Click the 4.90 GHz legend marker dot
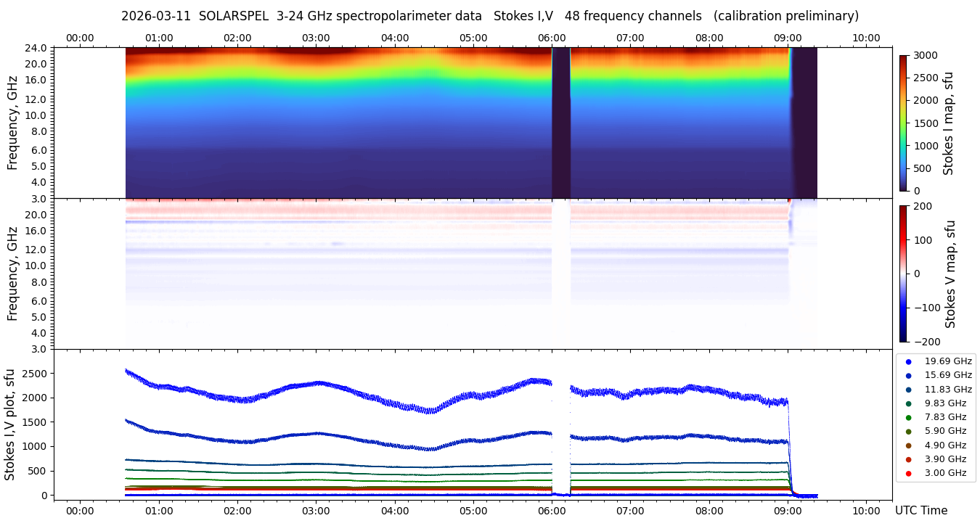The height and width of the screenshot is (526, 980). click(x=908, y=445)
